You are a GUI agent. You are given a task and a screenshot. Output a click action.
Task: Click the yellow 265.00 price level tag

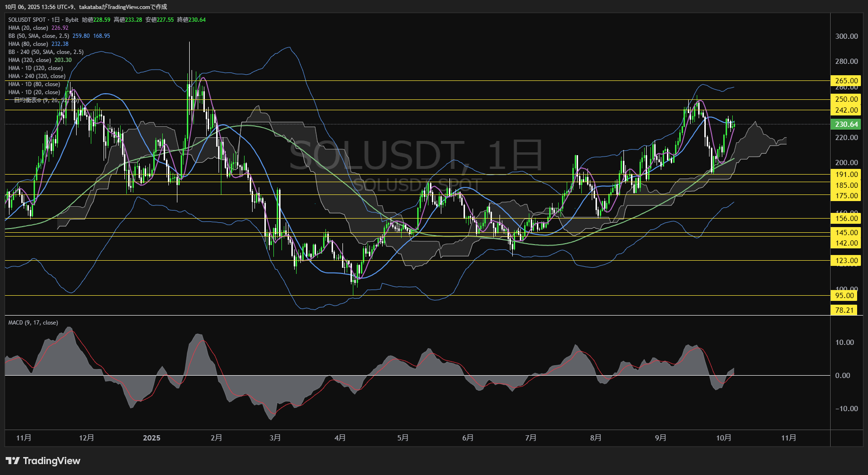(845, 81)
